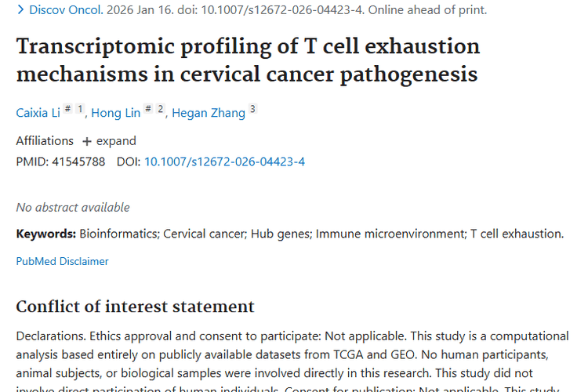This screenshot has width=588, height=392.
Task: Click the PMID number 41545788
Action: pyautogui.click(x=77, y=162)
